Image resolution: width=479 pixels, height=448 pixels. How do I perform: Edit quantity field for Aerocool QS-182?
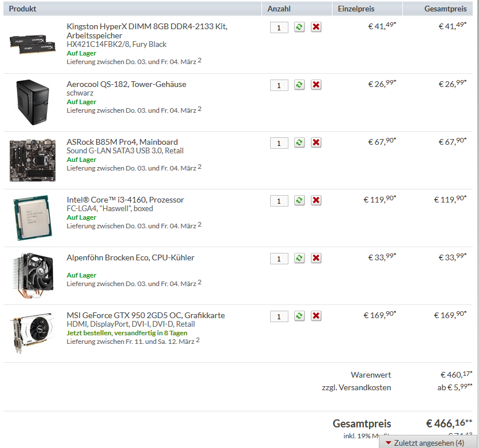pos(279,85)
